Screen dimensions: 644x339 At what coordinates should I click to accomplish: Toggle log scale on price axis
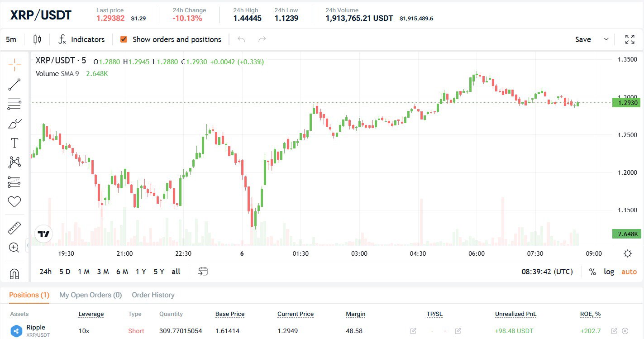[609, 272]
